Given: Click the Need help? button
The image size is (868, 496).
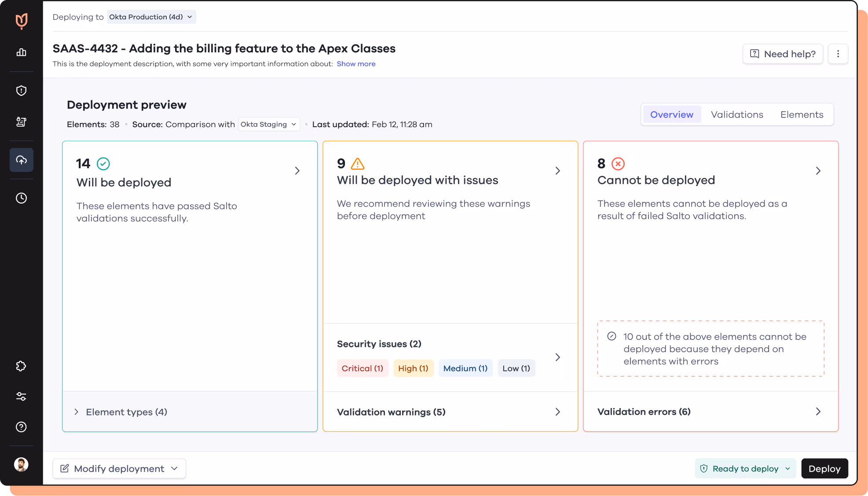Looking at the screenshot, I should pyautogui.click(x=783, y=54).
